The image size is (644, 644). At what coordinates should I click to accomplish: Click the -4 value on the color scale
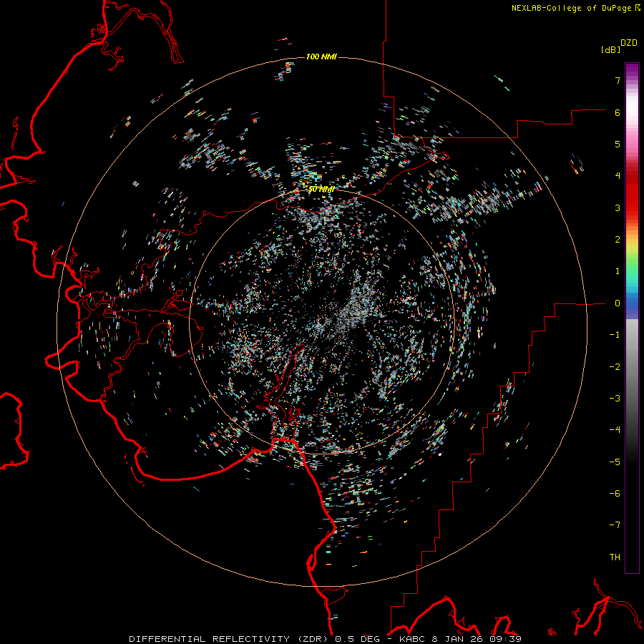(615, 430)
